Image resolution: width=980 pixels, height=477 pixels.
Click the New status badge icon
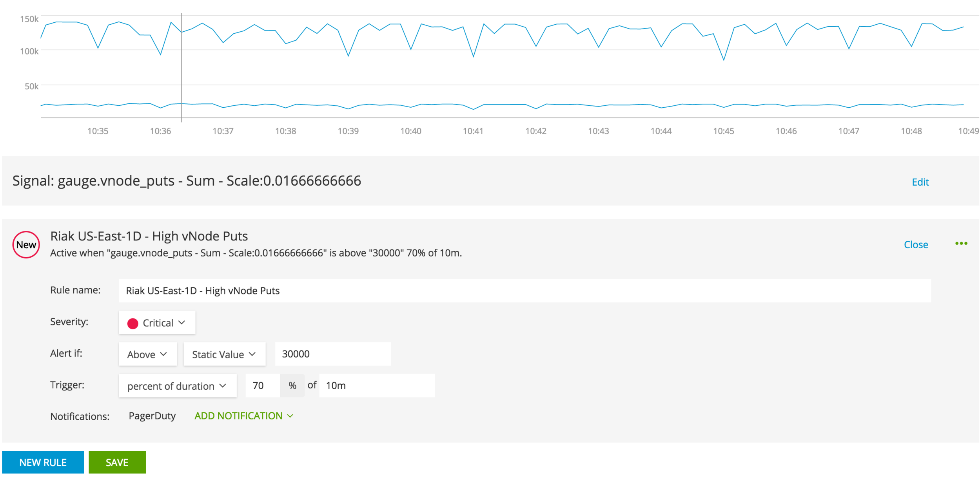26,245
